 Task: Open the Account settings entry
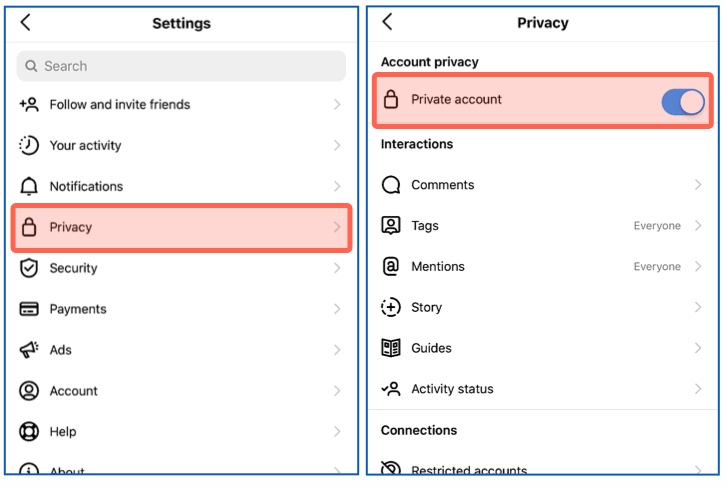point(74,391)
